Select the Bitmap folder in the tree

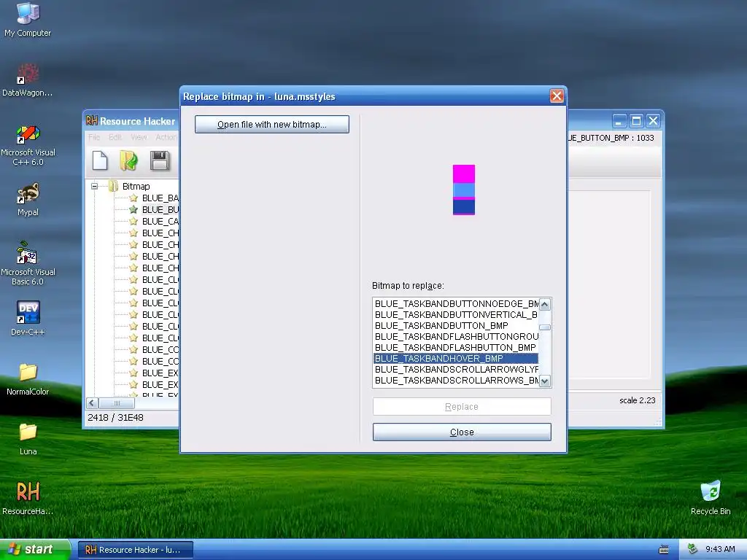[136, 186]
